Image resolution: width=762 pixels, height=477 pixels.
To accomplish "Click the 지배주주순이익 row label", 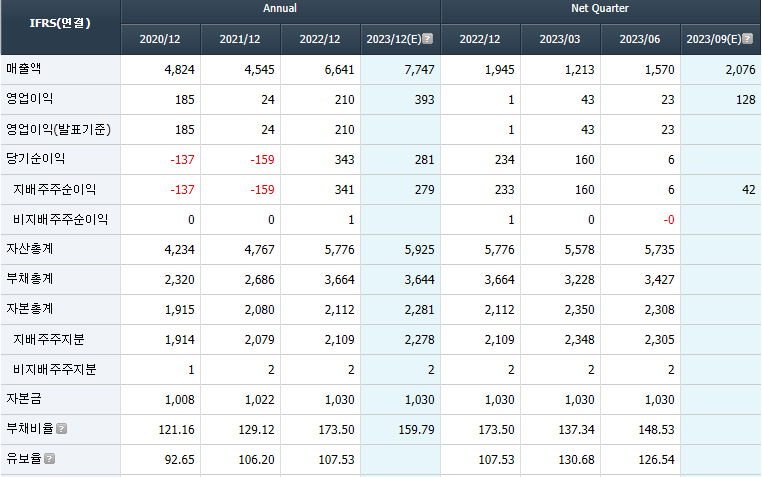I will click(x=54, y=189).
